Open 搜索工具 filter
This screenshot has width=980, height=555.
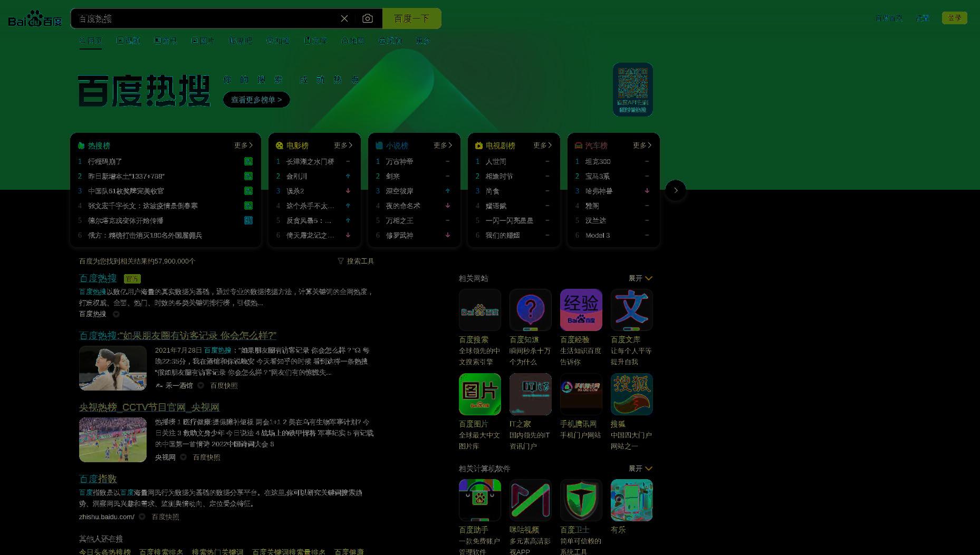[x=356, y=261]
